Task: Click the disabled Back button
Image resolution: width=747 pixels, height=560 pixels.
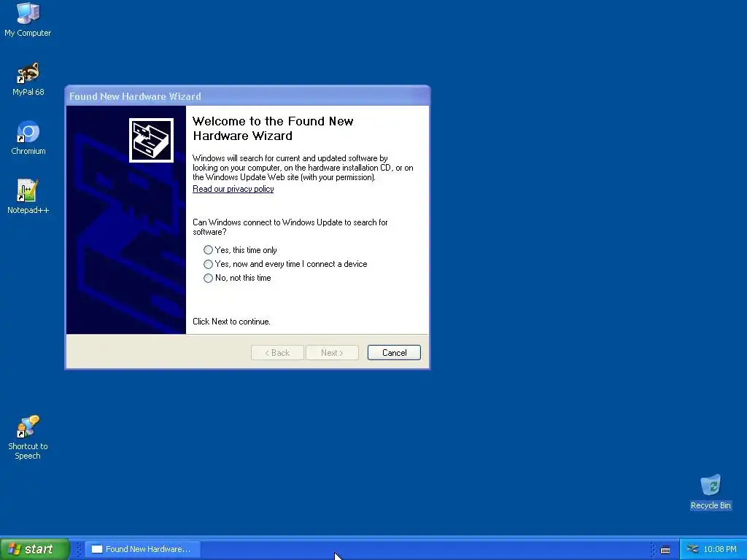Action: click(x=277, y=353)
